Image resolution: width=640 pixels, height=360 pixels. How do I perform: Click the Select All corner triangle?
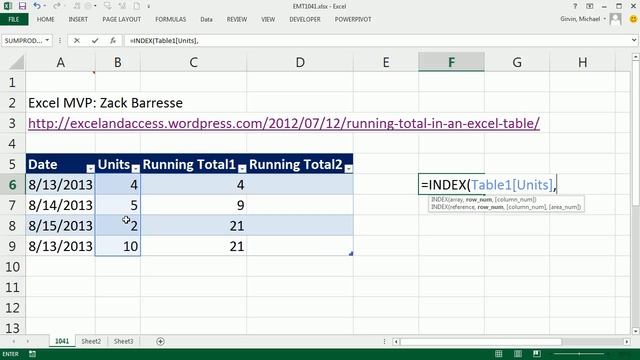(16, 62)
